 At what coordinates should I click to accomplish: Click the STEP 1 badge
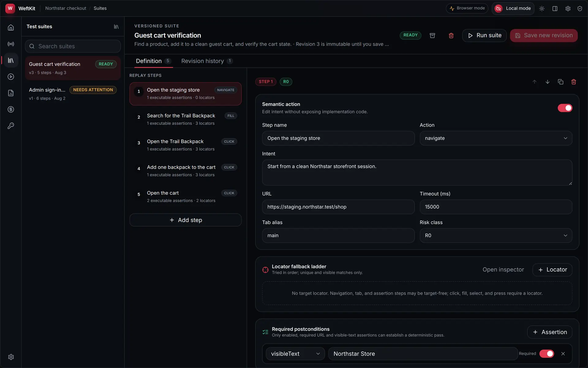pyautogui.click(x=266, y=82)
